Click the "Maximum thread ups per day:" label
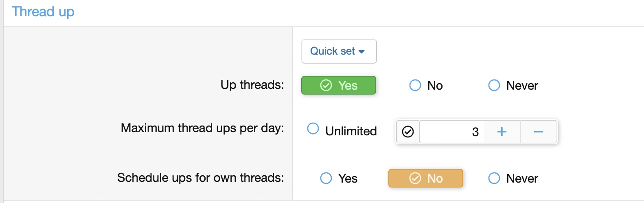The image size is (644, 203). pos(202,128)
